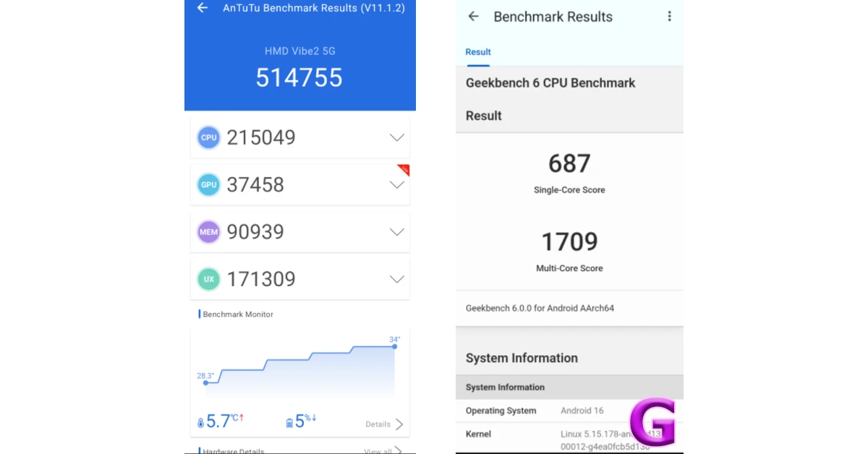Click the Single-Core Score label
Viewport: 868px width, 454px height.
[569, 190]
